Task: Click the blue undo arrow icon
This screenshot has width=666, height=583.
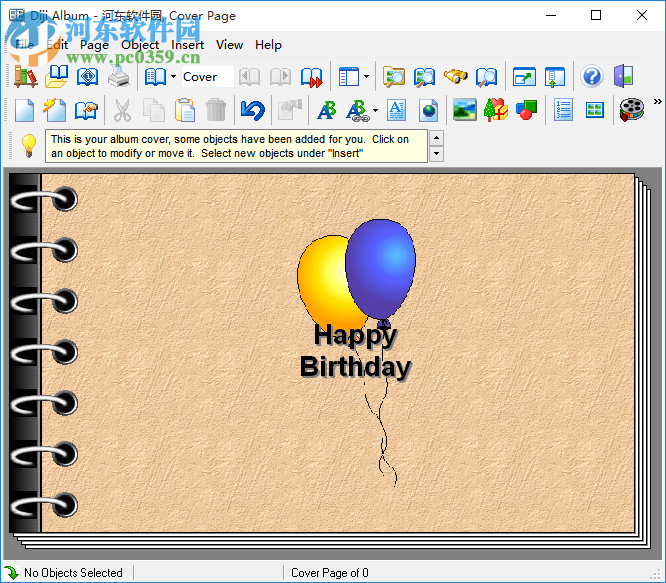Action: coord(253,110)
